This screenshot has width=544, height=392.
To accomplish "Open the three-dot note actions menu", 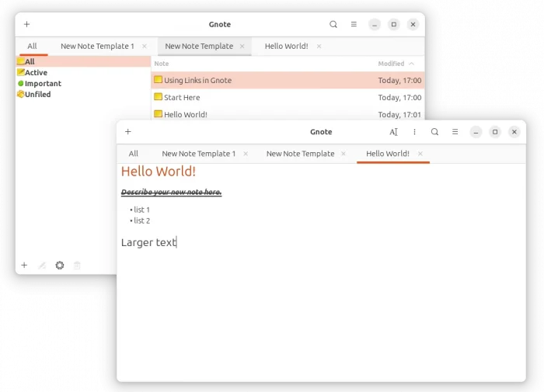I will point(415,132).
